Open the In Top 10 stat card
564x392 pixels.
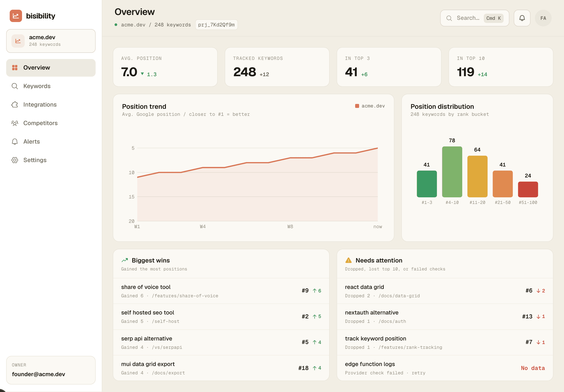click(x=501, y=67)
